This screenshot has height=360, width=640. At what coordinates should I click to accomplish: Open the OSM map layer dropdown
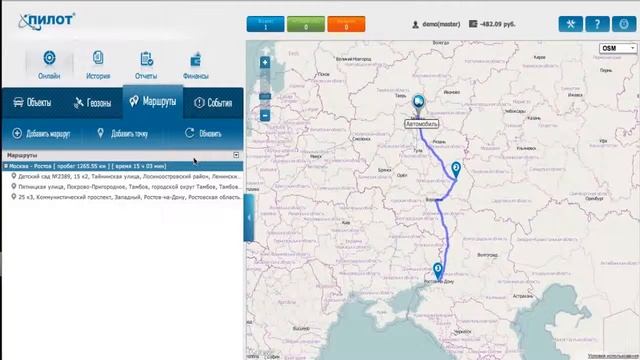[x=618, y=48]
